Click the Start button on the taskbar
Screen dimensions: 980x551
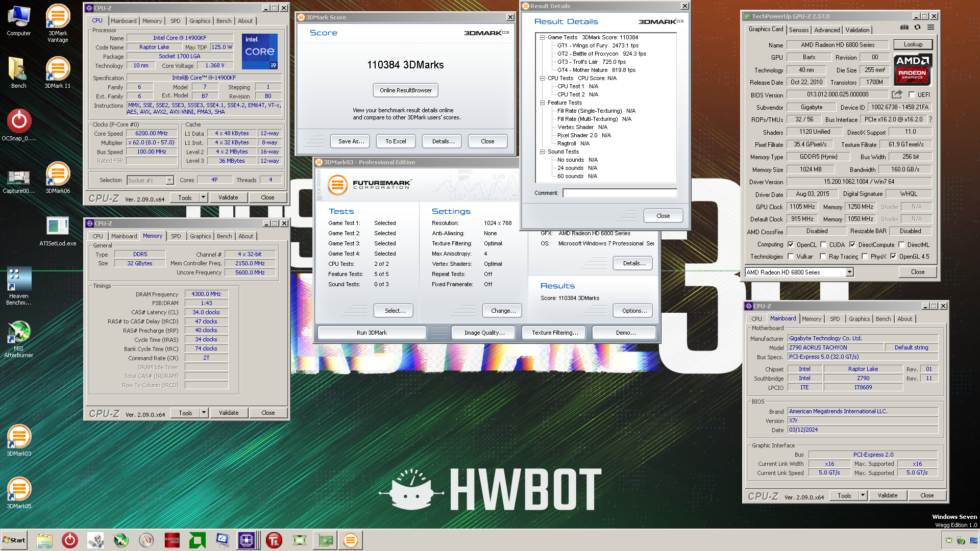coord(14,540)
